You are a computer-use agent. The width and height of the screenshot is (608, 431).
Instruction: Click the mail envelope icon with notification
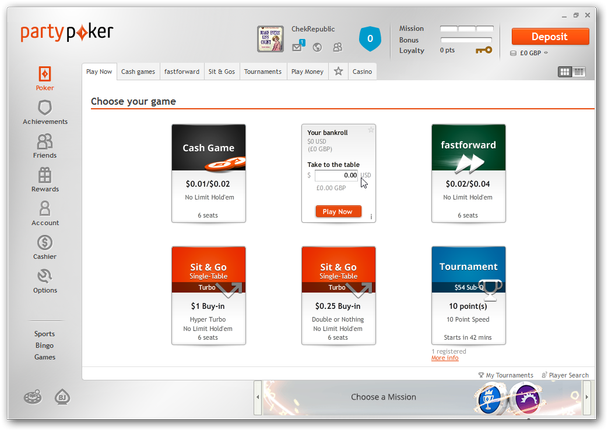coord(298,47)
